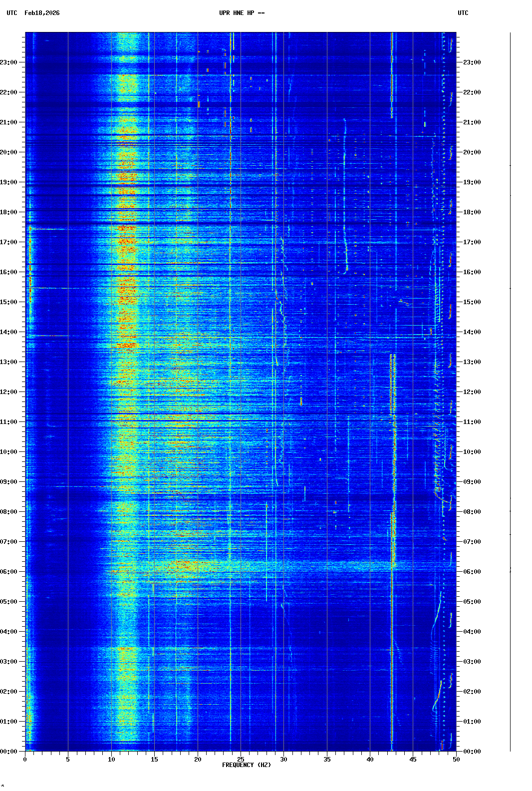The height and width of the screenshot is (791, 532).
Task: Click the UTC label at top right
Action: (463, 13)
